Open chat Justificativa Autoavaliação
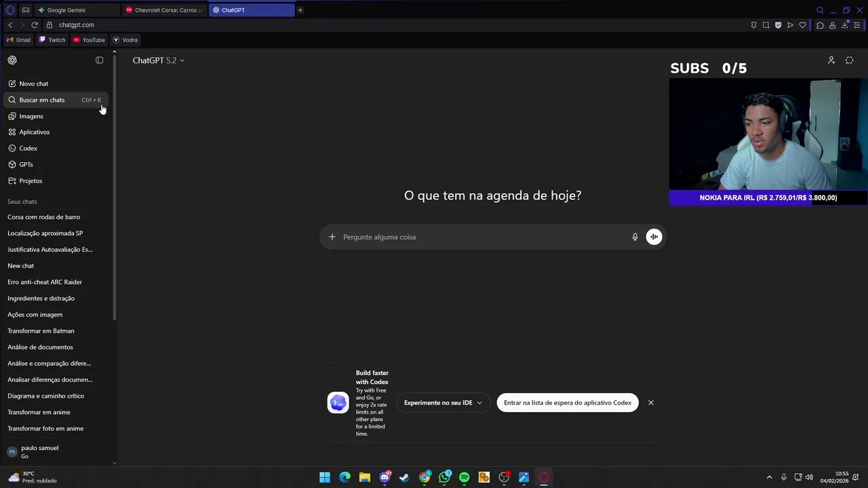Viewport: 868px width, 488px height. [56, 249]
